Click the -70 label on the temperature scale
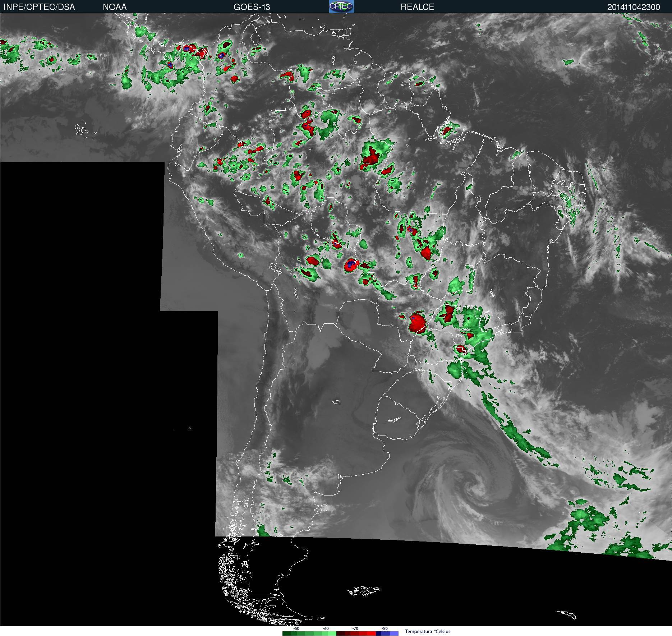The height and width of the screenshot is (636, 672). point(355,628)
